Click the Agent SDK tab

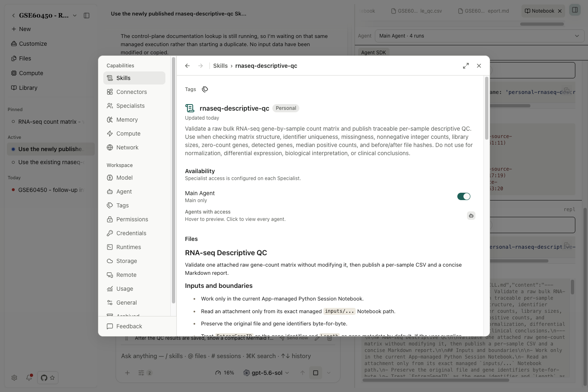point(373,52)
